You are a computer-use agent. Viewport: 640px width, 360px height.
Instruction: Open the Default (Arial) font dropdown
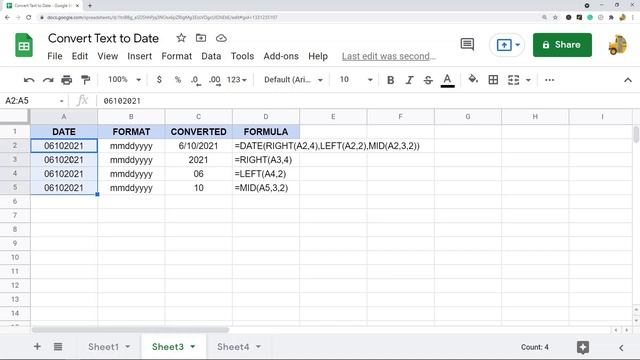click(293, 80)
